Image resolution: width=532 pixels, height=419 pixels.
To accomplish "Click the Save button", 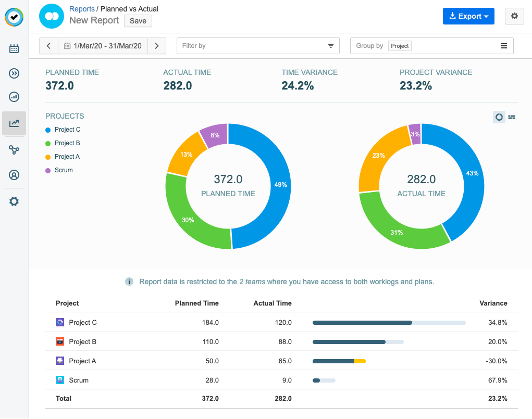I will point(138,21).
